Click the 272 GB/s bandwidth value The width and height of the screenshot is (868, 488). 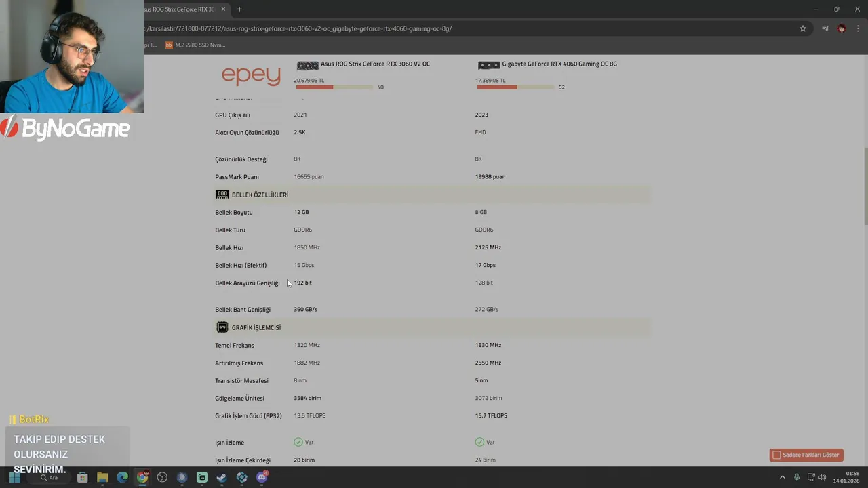coord(487,309)
